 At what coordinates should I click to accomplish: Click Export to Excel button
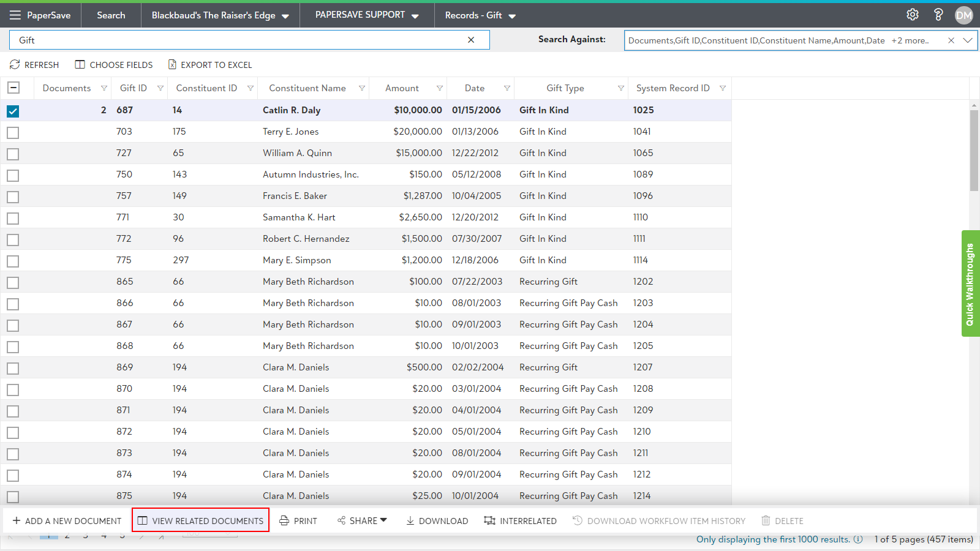tap(210, 65)
